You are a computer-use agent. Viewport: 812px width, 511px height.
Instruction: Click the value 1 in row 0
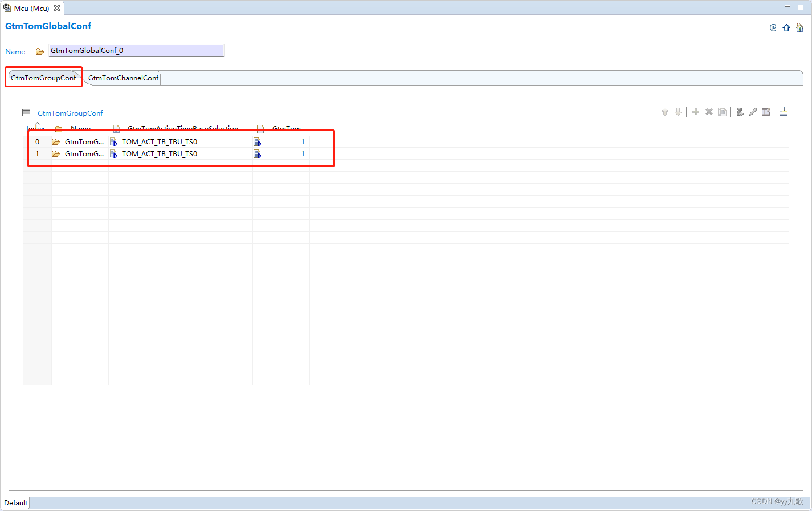click(x=303, y=142)
